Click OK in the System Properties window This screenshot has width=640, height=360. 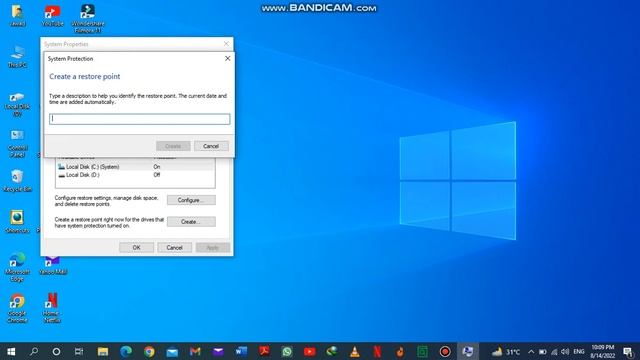136,247
